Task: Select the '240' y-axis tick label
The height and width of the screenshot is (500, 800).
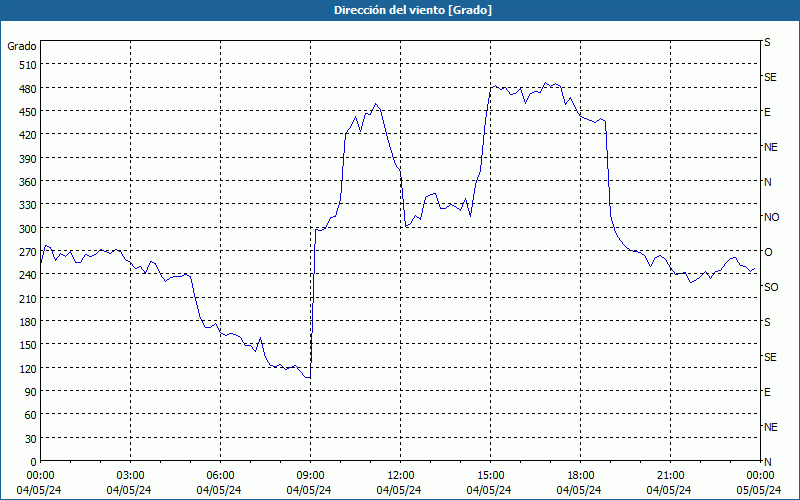Action: coord(29,276)
